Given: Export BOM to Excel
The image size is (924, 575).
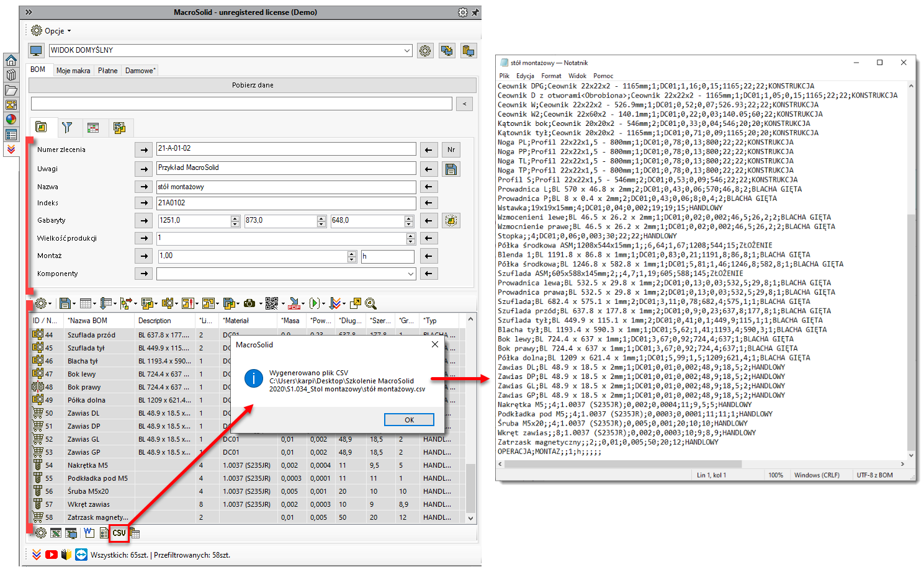Looking at the screenshot, I should [x=56, y=533].
